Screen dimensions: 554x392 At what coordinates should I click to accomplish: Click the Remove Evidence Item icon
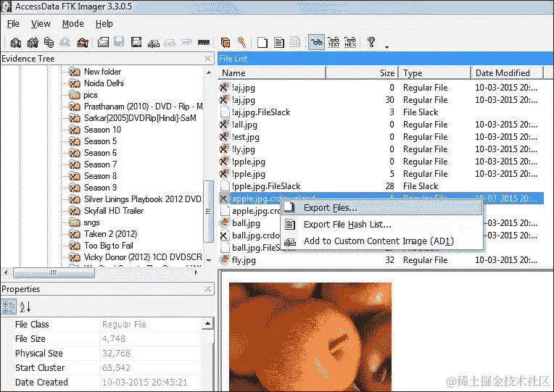point(65,42)
